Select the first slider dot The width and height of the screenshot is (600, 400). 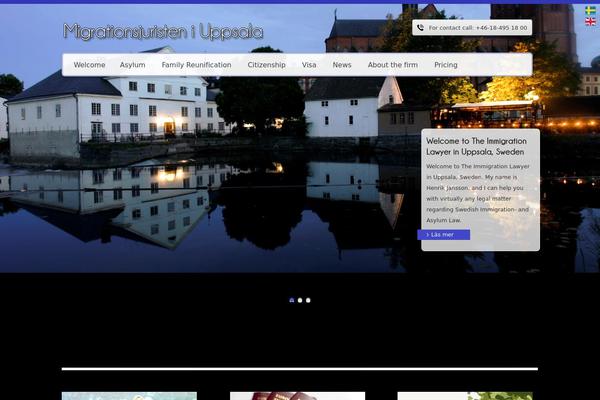point(292,300)
